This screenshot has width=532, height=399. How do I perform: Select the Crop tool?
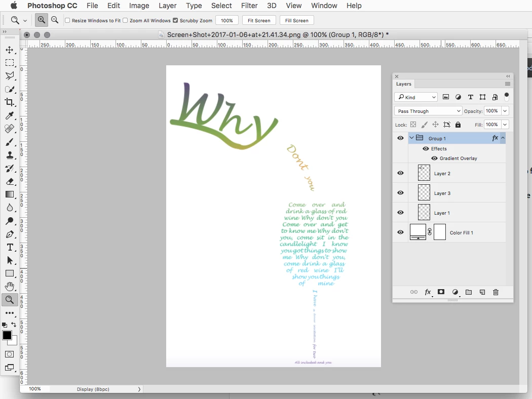point(10,102)
